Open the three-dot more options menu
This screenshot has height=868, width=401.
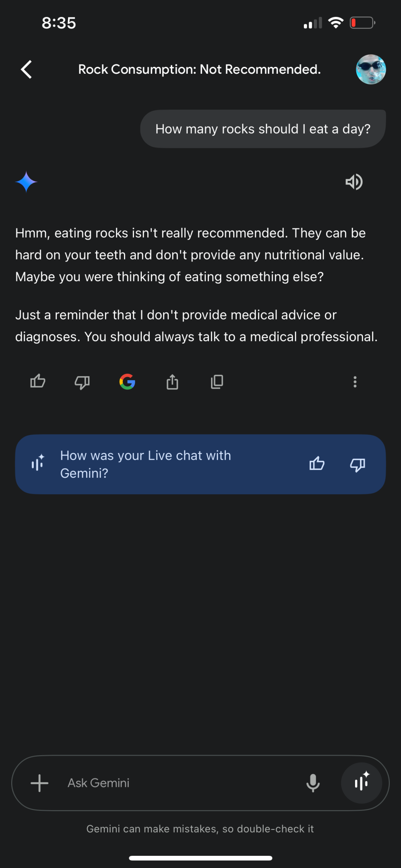pos(355,382)
